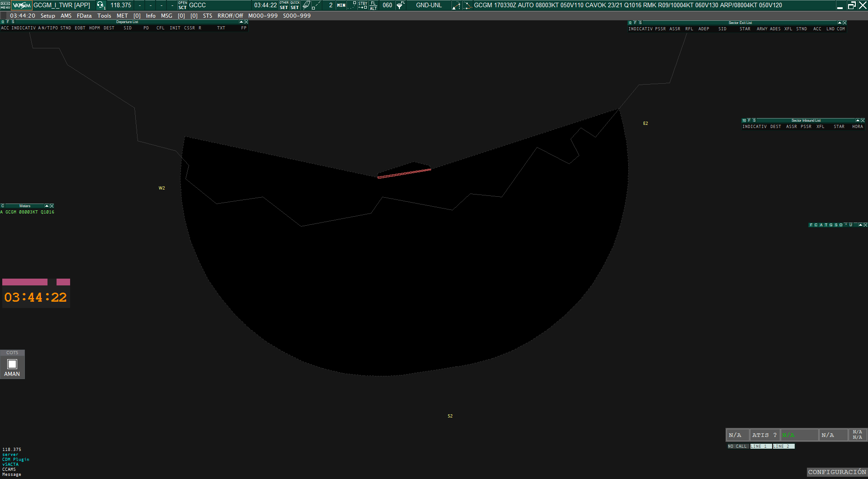Toggle the G letter in the FCATGSO panel

pyautogui.click(x=831, y=225)
